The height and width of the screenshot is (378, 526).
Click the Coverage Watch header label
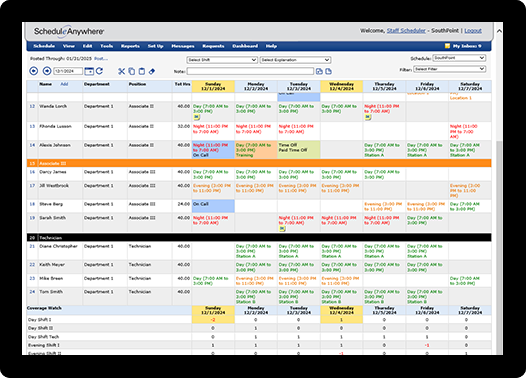click(x=44, y=308)
